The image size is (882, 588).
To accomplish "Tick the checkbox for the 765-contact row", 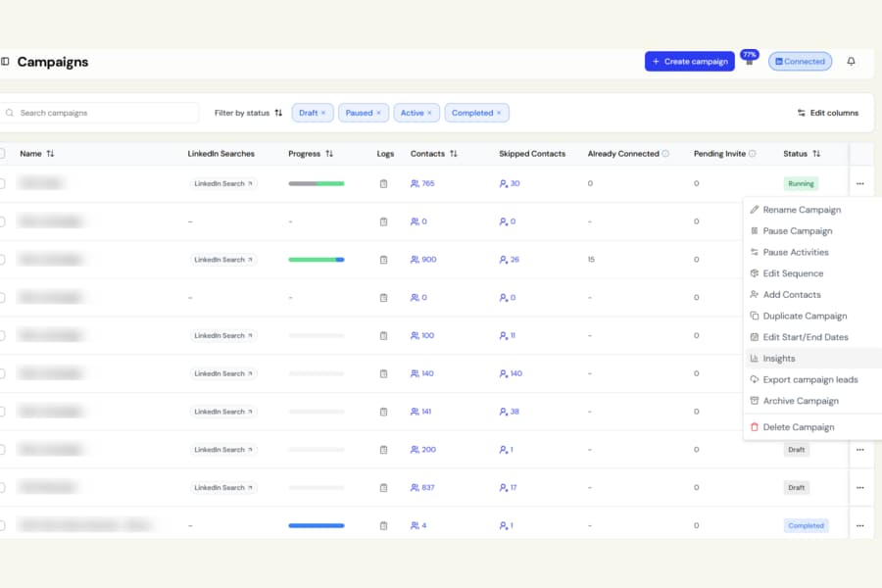I will pos(2,183).
